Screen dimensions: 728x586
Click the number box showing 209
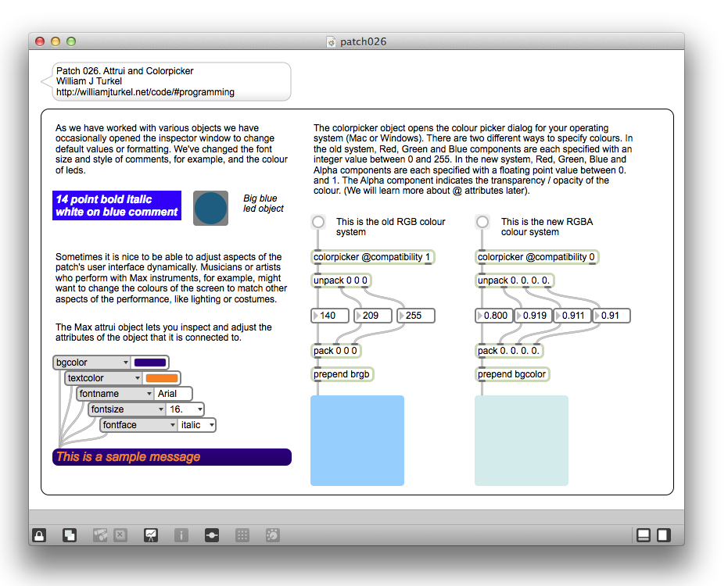[x=374, y=316]
